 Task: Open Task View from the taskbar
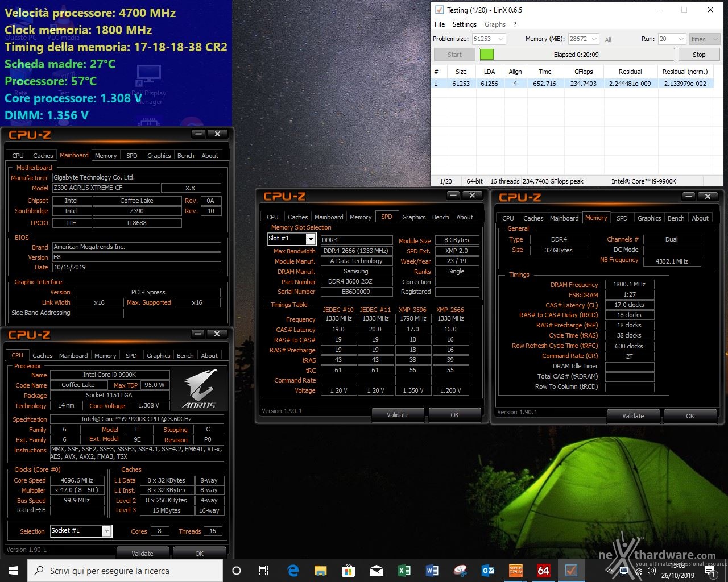click(264, 571)
